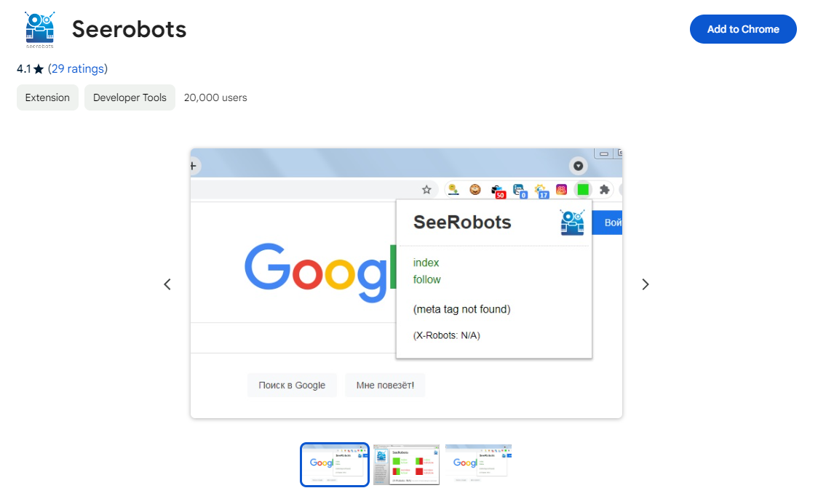This screenshot has width=818, height=504.
Task: Click the "Seerobots" page title
Action: 130,29
